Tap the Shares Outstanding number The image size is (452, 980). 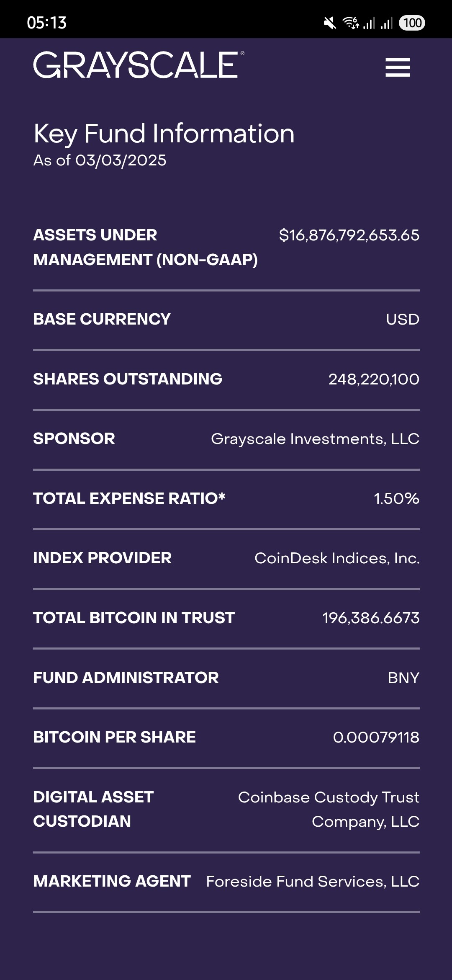tap(373, 379)
